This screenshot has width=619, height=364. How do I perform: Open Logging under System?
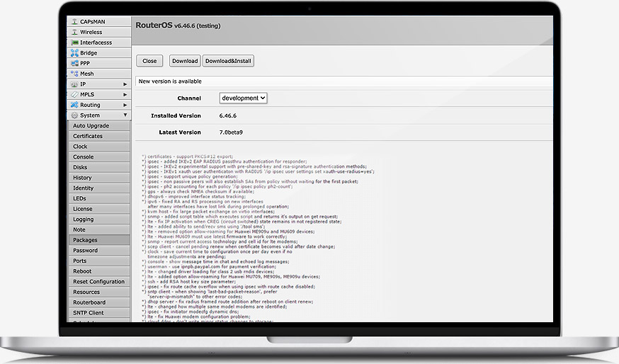click(99, 219)
